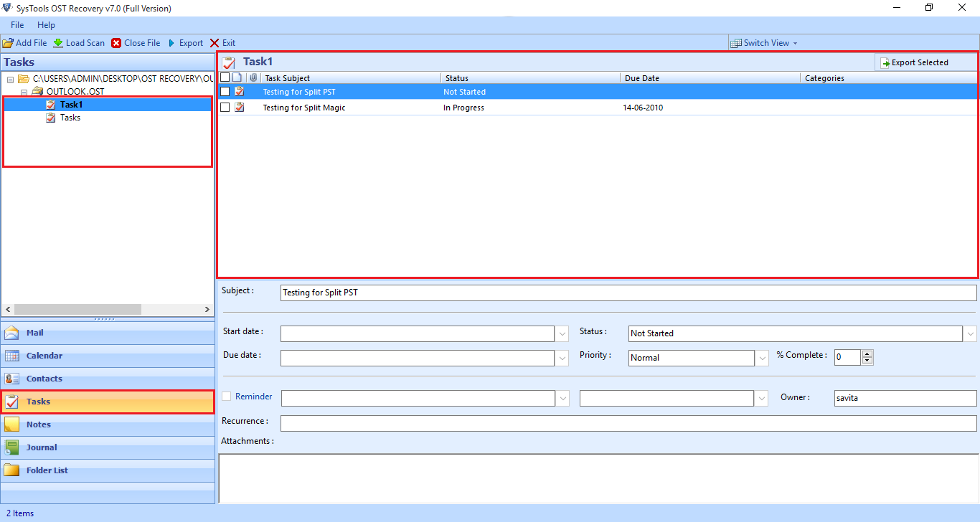The height and width of the screenshot is (522, 980).
Task: Click the OUTLOOK.OST file icon in tree
Action: pyautogui.click(x=38, y=92)
